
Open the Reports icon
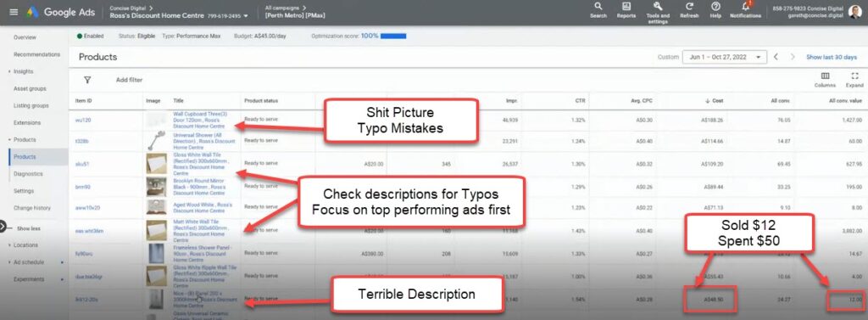[x=626, y=7]
